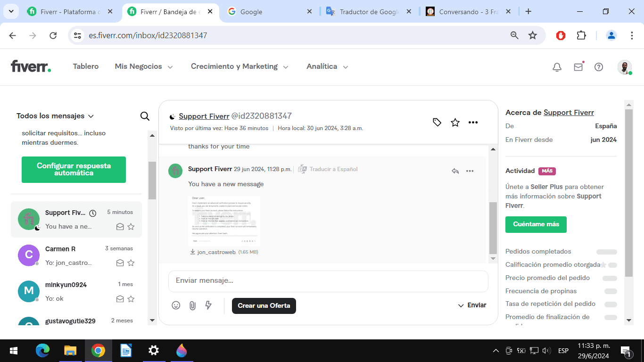This screenshot has width=644, height=362.
Task: Mark Carmen R chat as unread
Action: pos(120,263)
